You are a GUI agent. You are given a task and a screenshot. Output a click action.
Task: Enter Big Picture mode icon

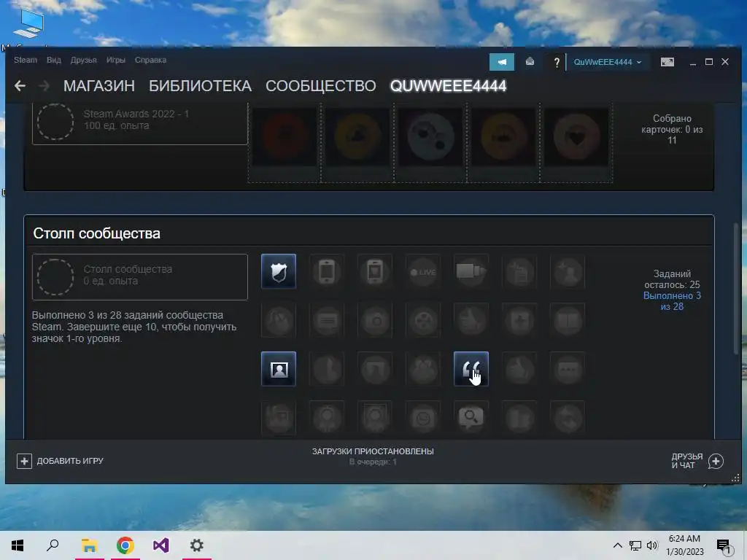[667, 62]
